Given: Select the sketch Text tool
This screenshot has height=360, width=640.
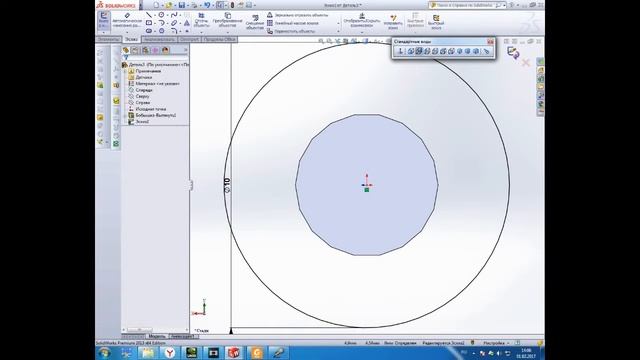Looking at the screenshot, I should click(187, 23).
